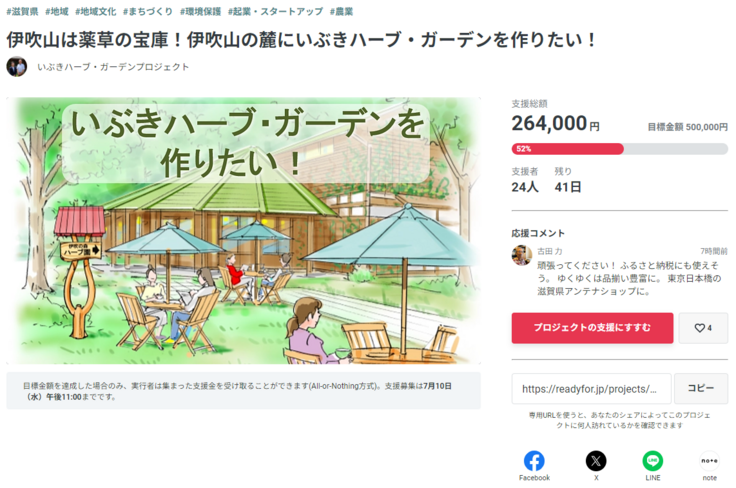The height and width of the screenshot is (488, 736).
Task: Open the herb garden illustration image
Action: point(243,230)
